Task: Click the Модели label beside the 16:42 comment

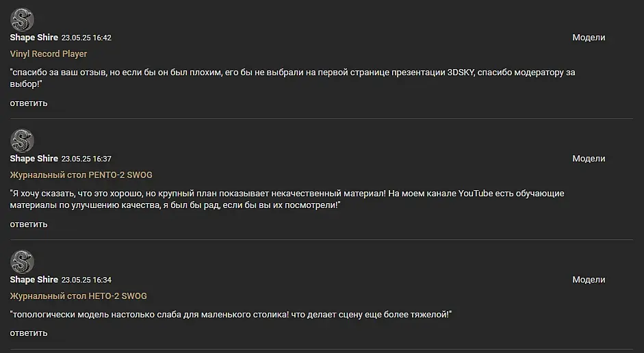Action: click(x=589, y=38)
